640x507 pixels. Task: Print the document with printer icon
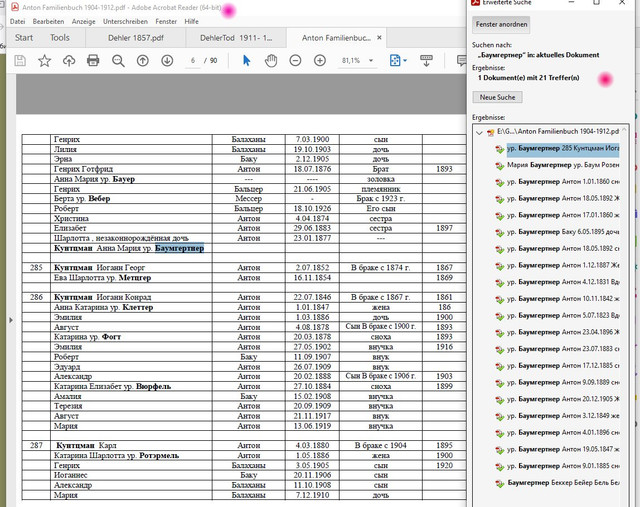pos(93,61)
